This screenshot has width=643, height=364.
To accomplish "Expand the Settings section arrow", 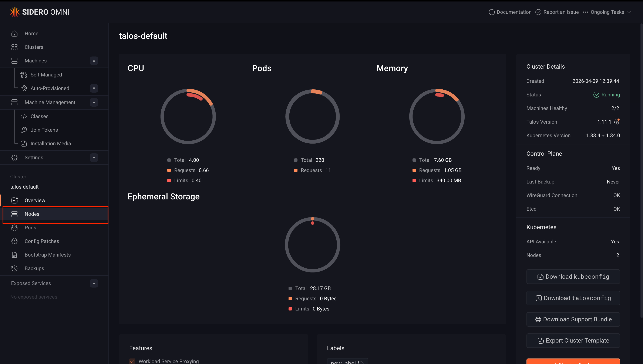I will pyautogui.click(x=94, y=158).
